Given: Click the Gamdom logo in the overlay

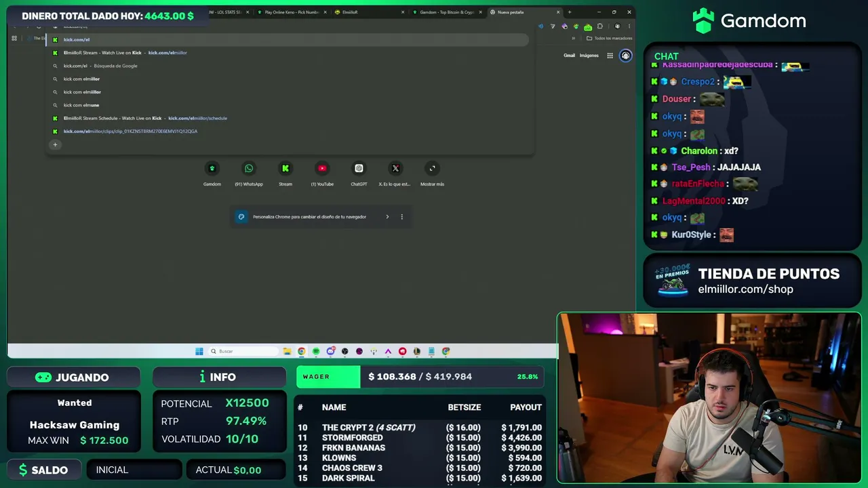Looking at the screenshot, I should point(749,21).
